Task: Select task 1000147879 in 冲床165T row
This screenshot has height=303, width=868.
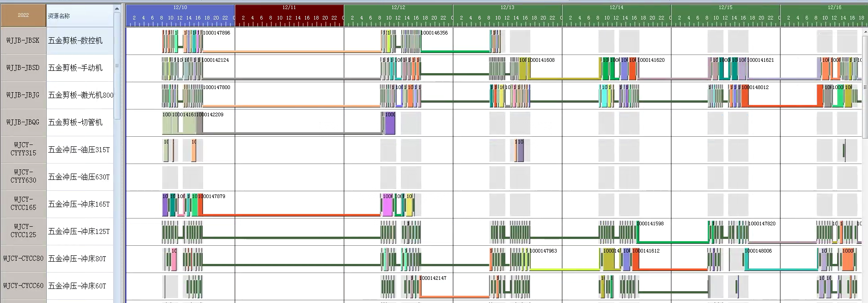Action: [x=212, y=196]
